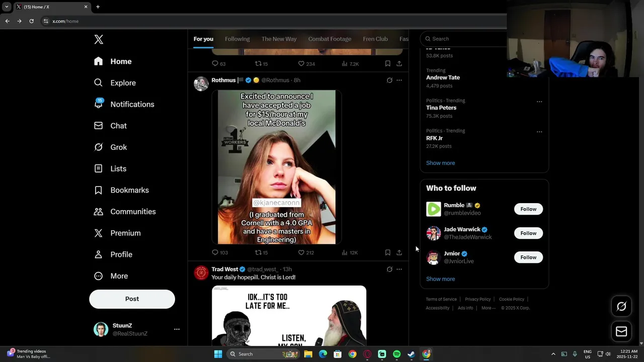Open floating messages envelope button

coord(621,331)
